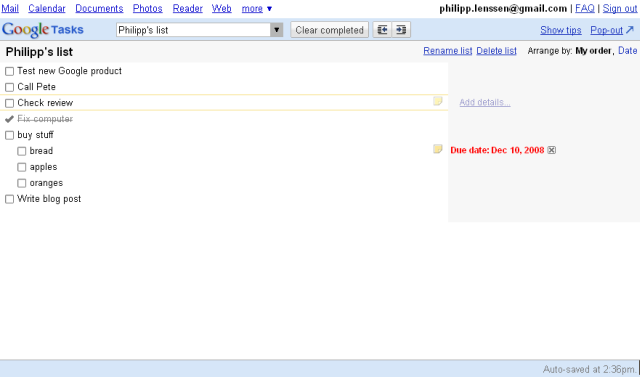
Task: Open Documents in the top navigation
Action: click(99, 9)
